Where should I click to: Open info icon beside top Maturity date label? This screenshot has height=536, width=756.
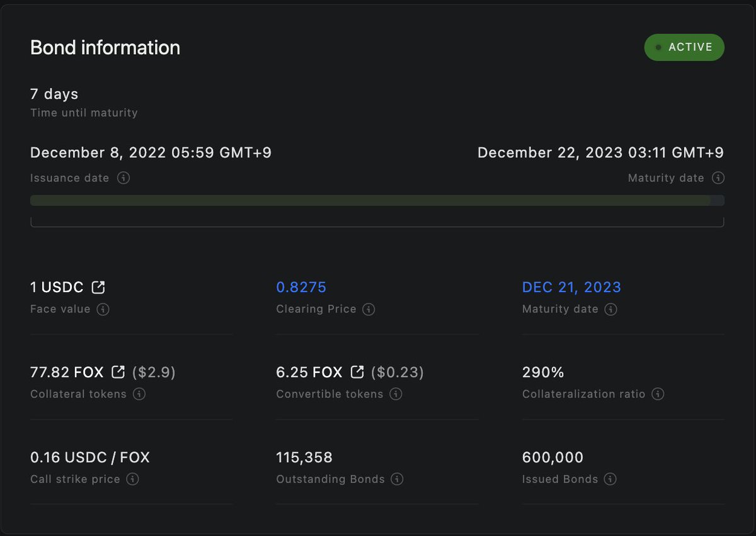(x=718, y=178)
